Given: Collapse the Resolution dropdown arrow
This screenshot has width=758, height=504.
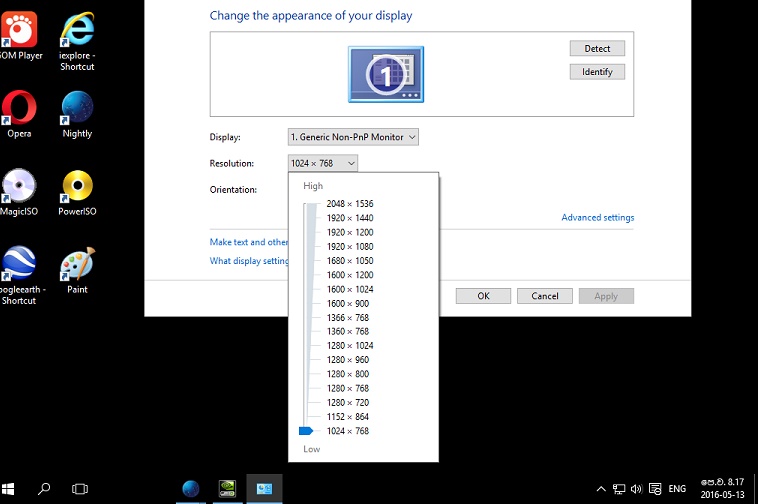Looking at the screenshot, I should [351, 163].
